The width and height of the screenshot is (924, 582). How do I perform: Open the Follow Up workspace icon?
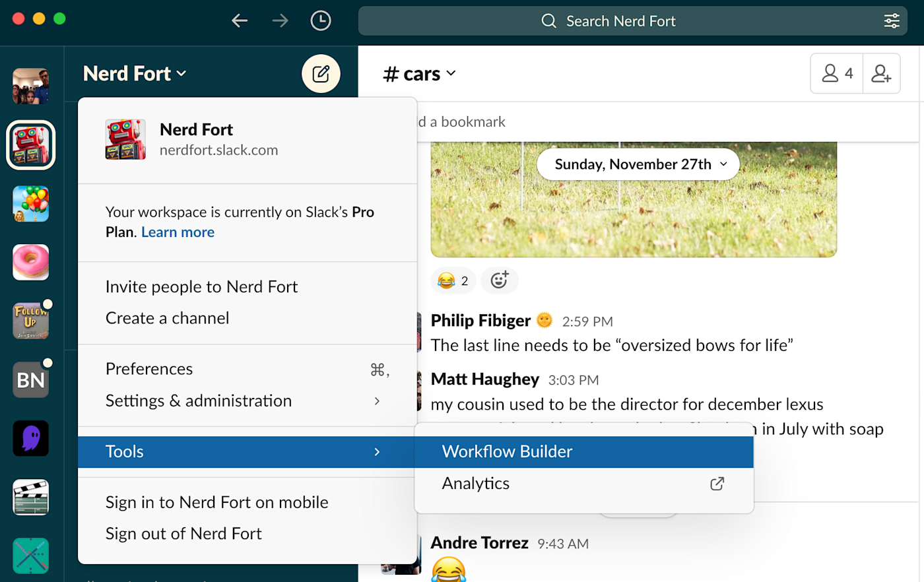(30, 321)
